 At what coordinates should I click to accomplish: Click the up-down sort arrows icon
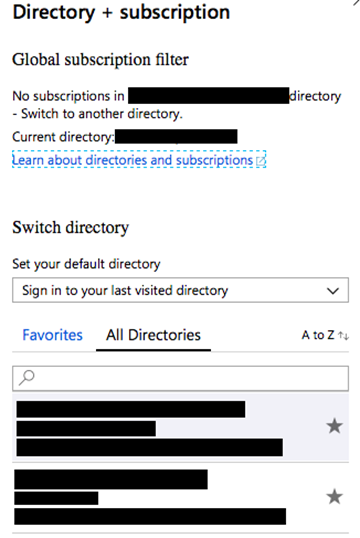click(343, 336)
